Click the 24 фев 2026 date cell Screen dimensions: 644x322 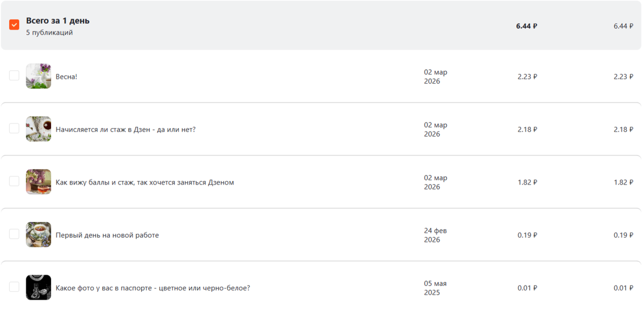pos(435,235)
